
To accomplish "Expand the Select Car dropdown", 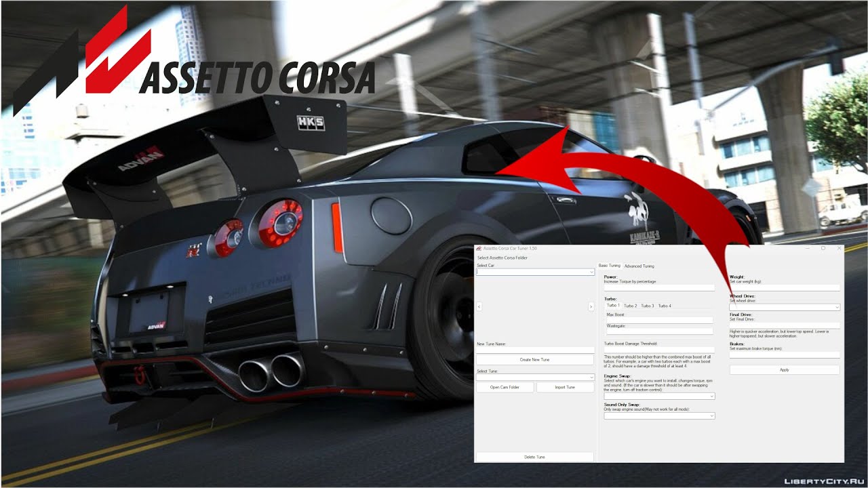I will (x=536, y=272).
